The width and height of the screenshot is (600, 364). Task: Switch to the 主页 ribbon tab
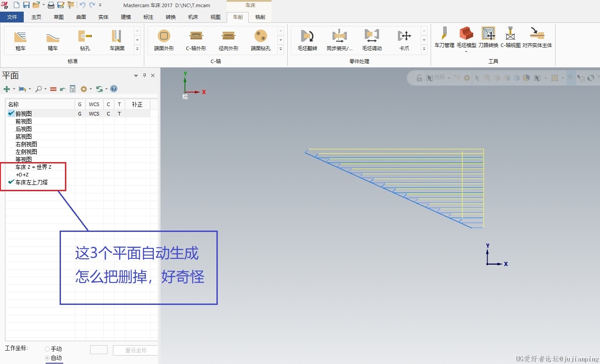point(36,17)
